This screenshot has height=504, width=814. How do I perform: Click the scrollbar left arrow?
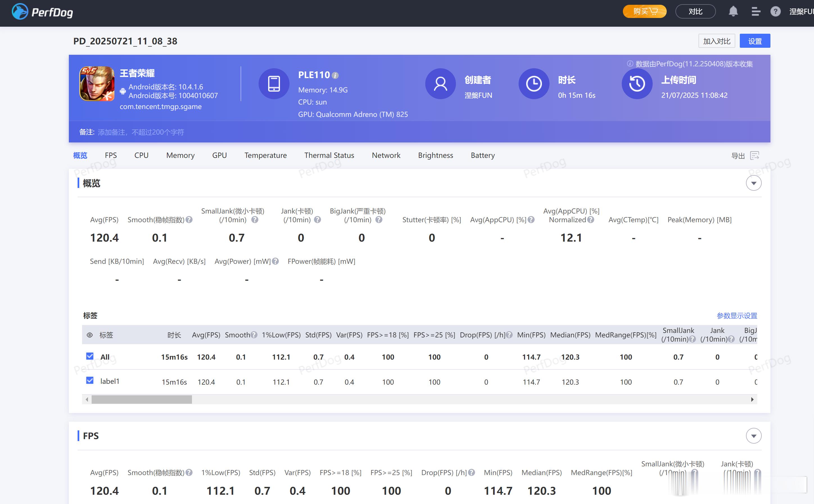pos(87,399)
